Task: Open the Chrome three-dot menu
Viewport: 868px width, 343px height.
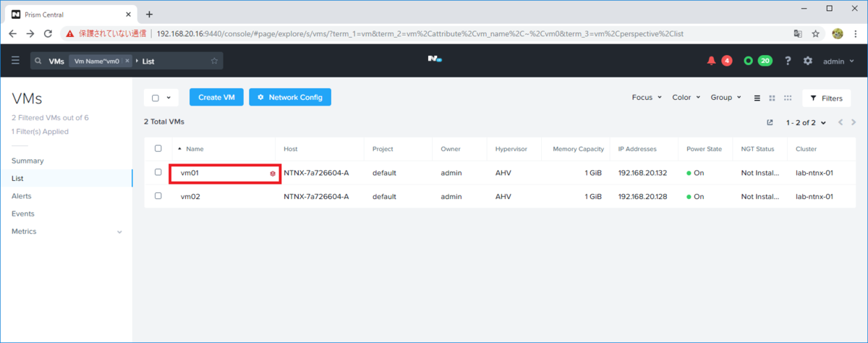Action: (x=856, y=33)
